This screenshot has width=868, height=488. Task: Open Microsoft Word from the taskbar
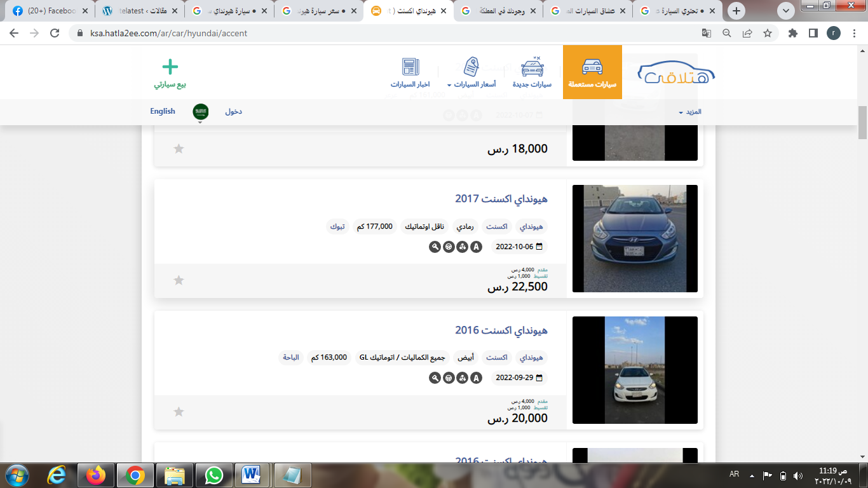point(252,475)
